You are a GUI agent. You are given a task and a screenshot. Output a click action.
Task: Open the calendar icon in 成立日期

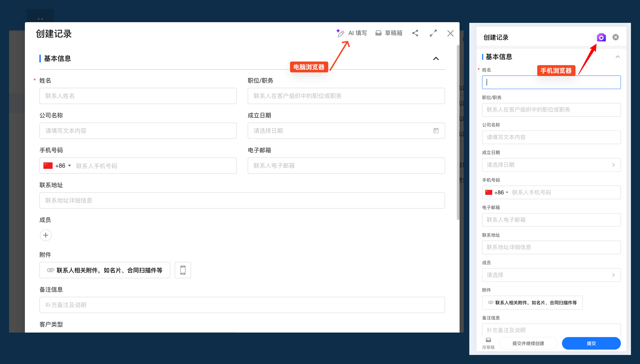[x=436, y=131]
